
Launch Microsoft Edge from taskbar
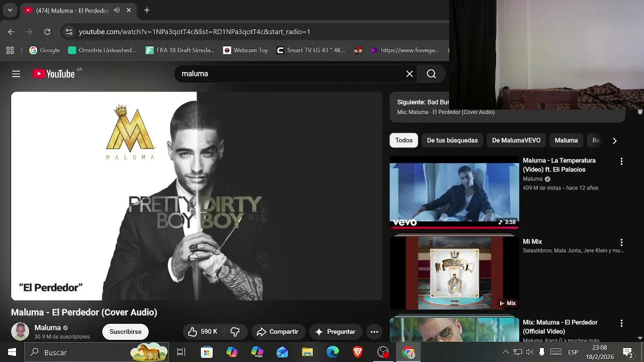tap(333, 352)
